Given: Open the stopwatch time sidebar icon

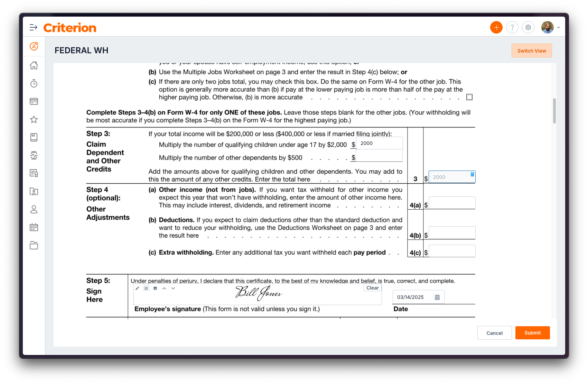Looking at the screenshot, I should tap(34, 83).
